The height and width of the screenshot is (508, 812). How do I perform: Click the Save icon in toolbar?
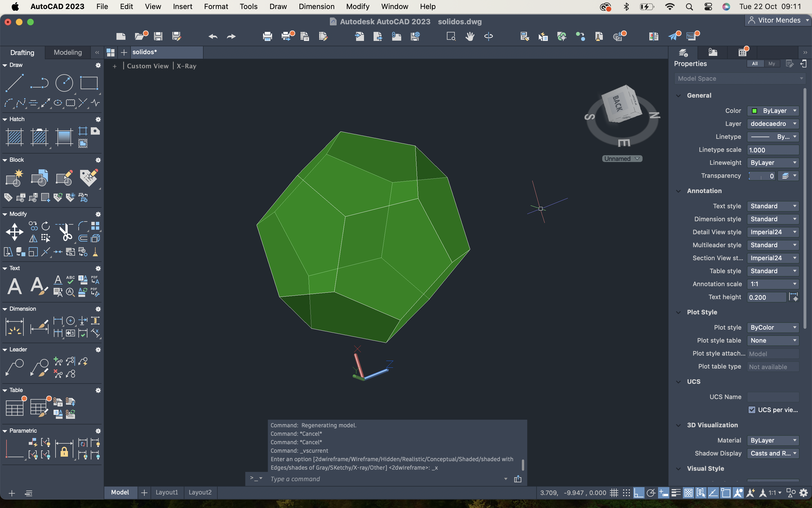[x=158, y=36]
